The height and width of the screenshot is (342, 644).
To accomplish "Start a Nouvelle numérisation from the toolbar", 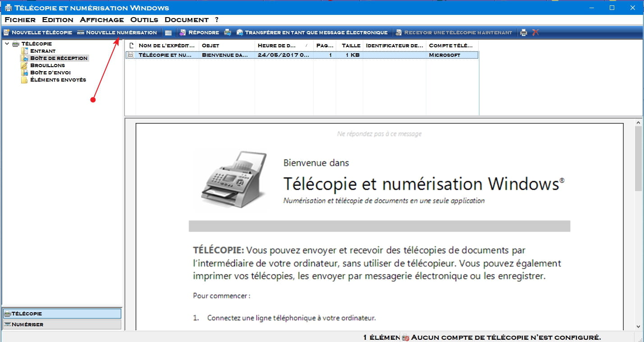I will point(117,32).
